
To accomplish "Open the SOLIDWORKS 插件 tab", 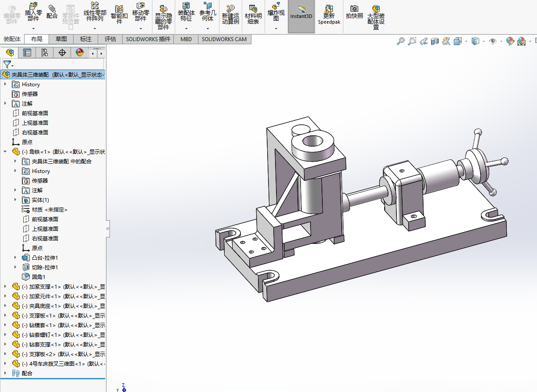I will click(148, 39).
